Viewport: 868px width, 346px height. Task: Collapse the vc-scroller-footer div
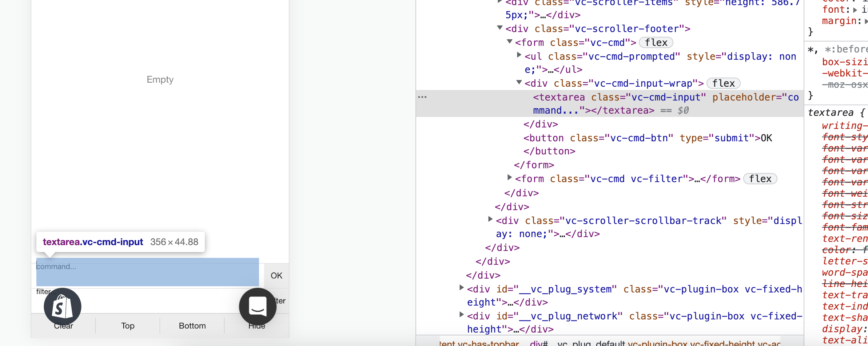499,28
